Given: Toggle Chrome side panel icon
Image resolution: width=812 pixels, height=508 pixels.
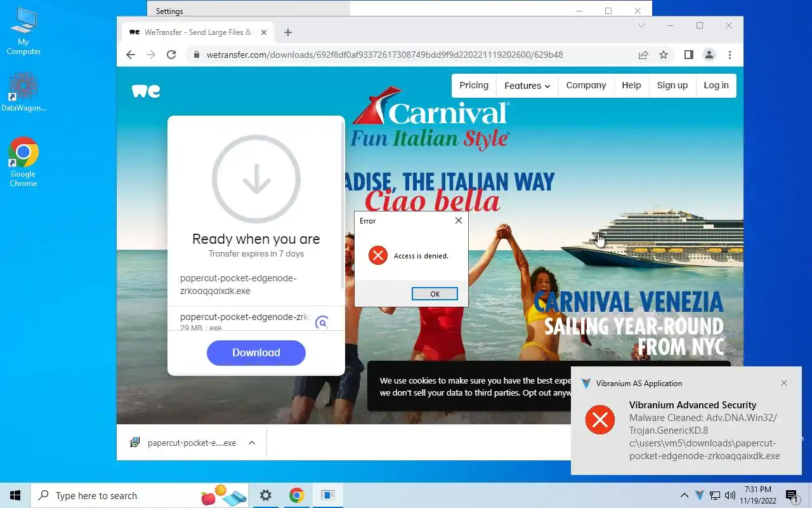Looking at the screenshot, I should pos(689,55).
